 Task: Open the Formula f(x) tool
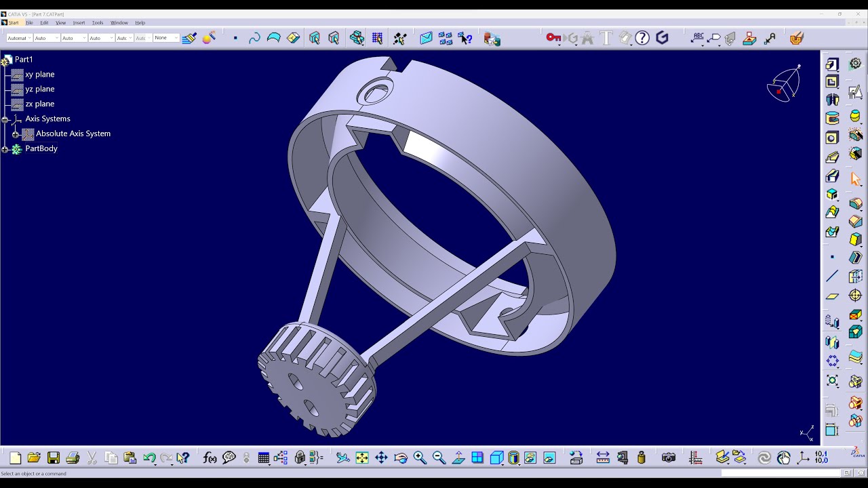pyautogui.click(x=210, y=458)
